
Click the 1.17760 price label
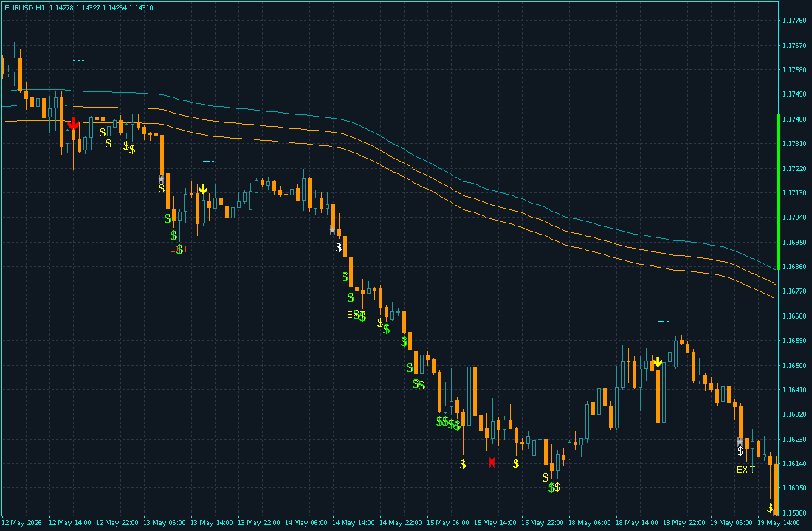794,21
